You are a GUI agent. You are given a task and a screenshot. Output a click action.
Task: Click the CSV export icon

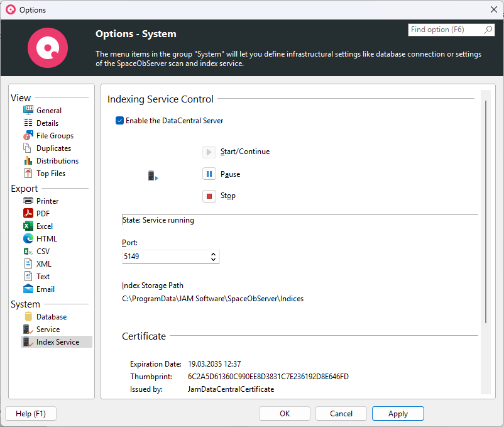[x=28, y=251]
